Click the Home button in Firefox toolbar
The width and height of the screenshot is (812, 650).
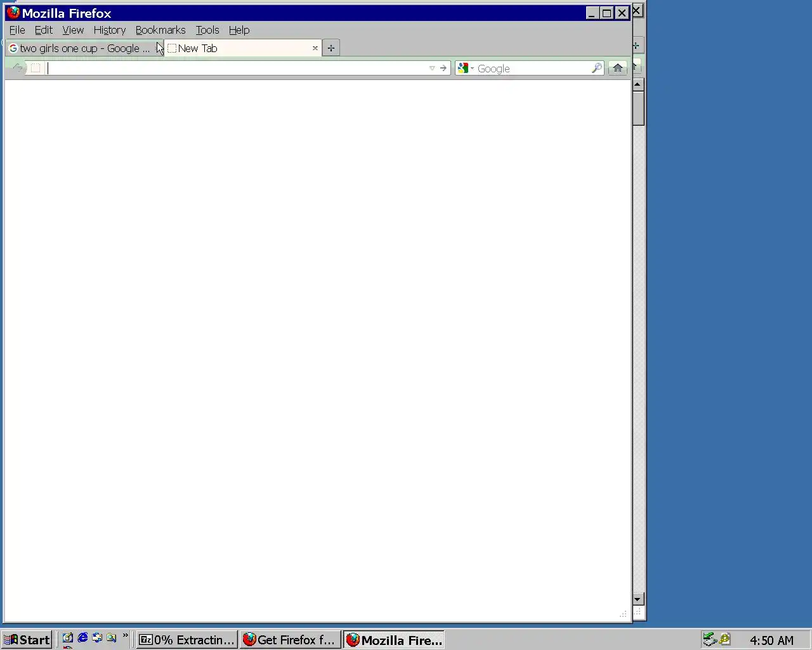coord(617,68)
